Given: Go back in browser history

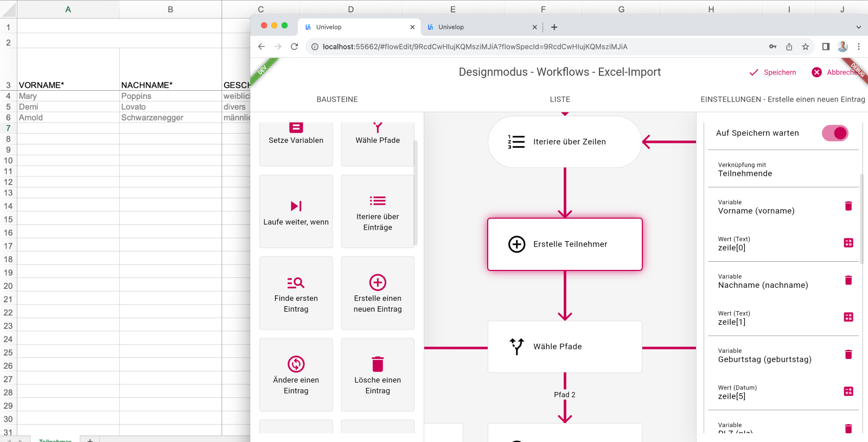Looking at the screenshot, I should (261, 47).
